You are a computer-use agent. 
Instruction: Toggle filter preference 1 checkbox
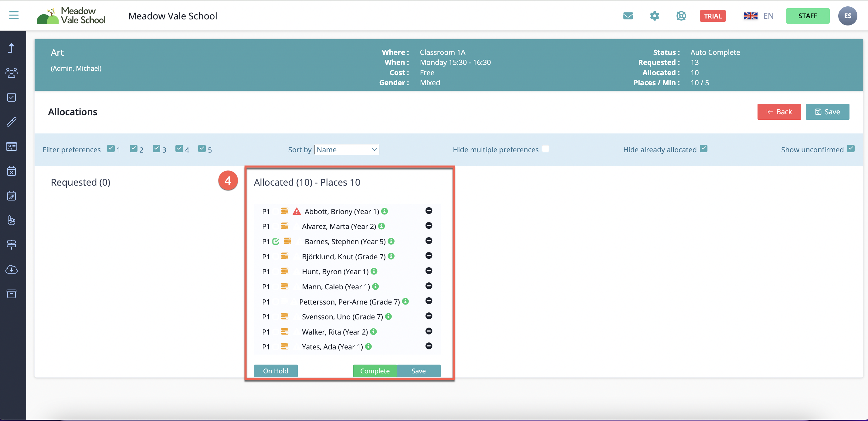click(x=111, y=149)
